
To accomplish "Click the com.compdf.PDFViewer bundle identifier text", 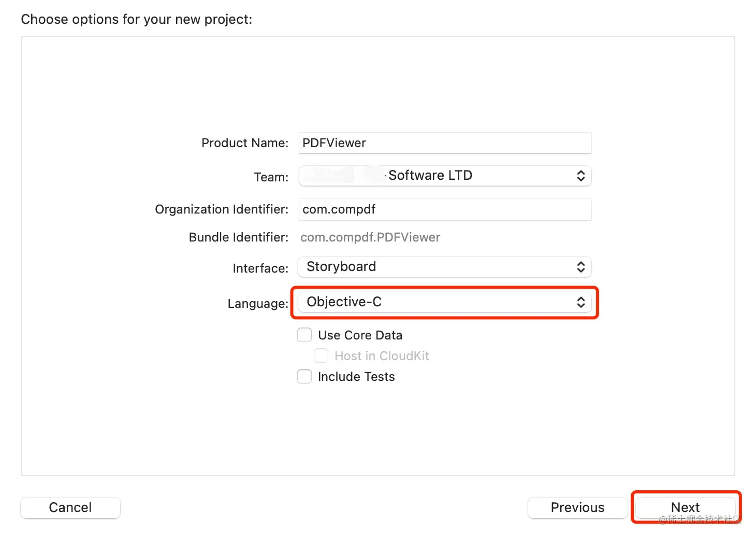I will click(x=370, y=237).
